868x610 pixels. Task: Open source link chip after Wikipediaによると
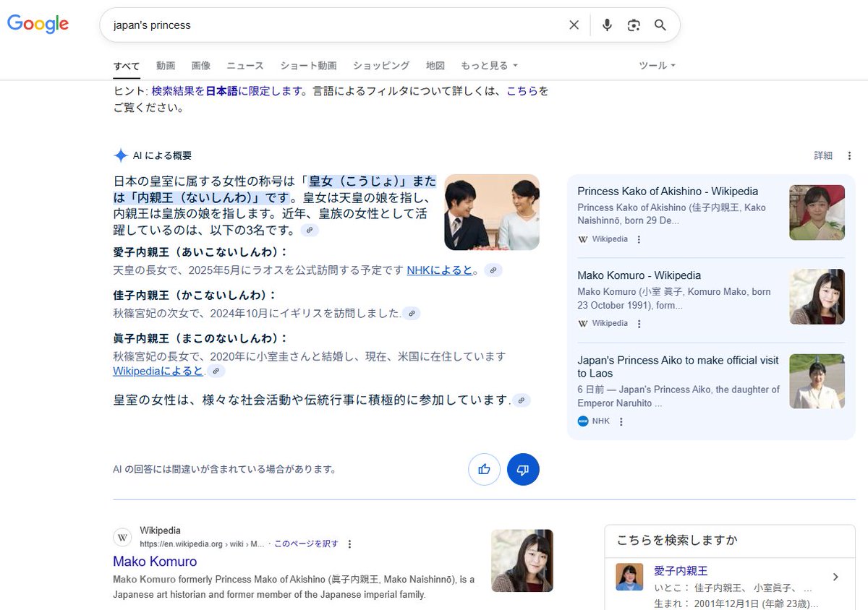(216, 371)
